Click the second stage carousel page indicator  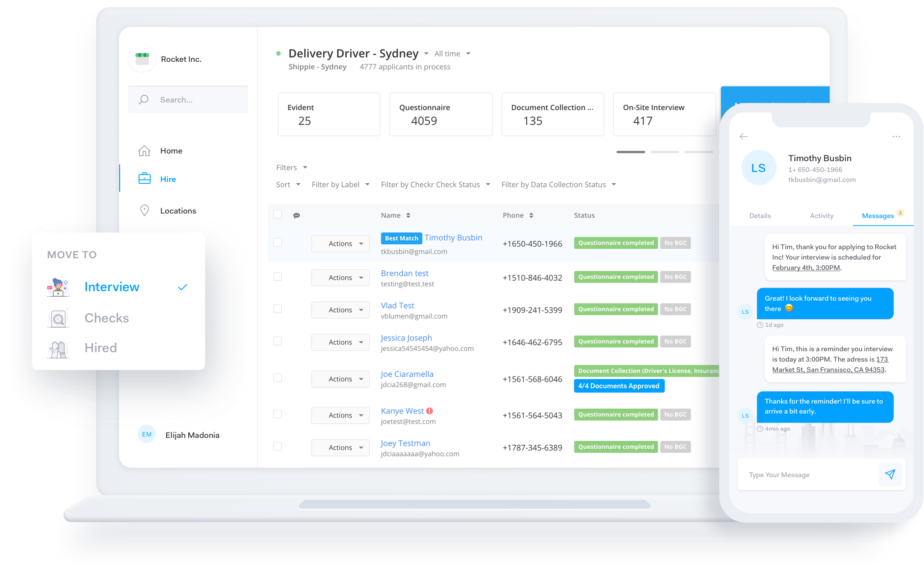tap(664, 152)
